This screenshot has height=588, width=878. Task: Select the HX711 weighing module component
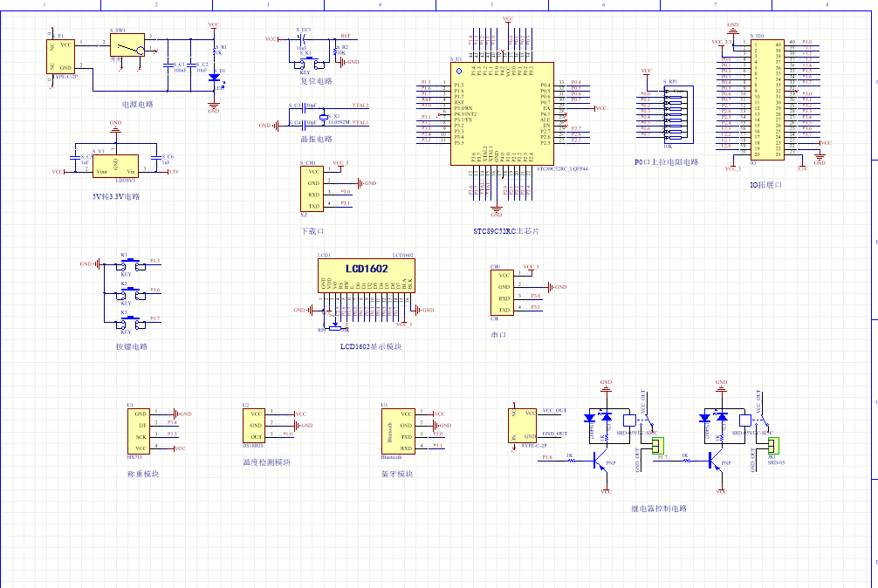click(x=139, y=431)
